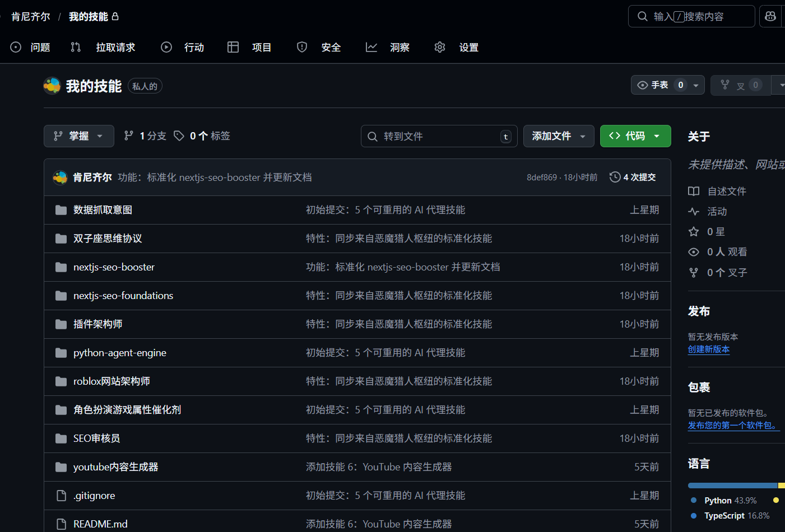
Task: Switch to the 拉取请求 tab
Action: click(103, 48)
